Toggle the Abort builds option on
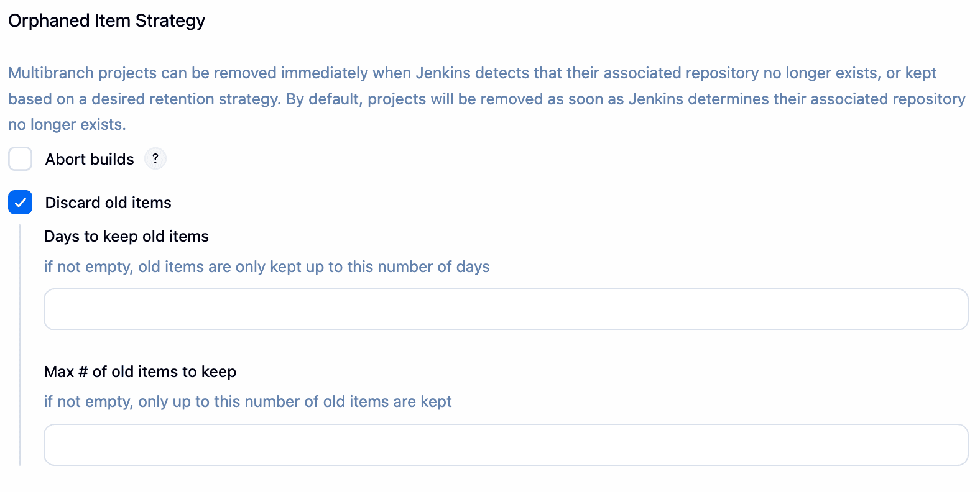Viewport: 980px width, 492px height. coord(20,159)
